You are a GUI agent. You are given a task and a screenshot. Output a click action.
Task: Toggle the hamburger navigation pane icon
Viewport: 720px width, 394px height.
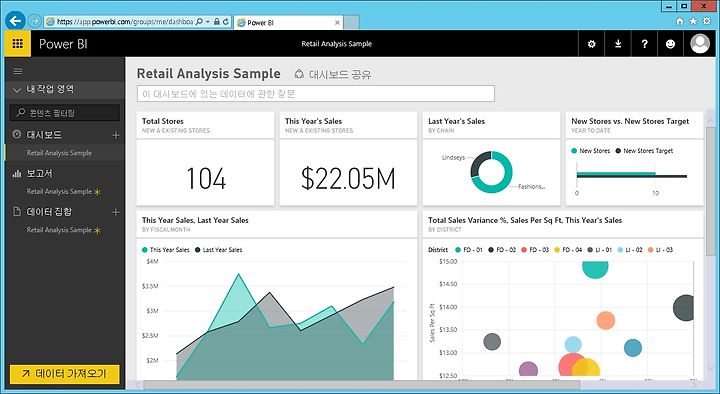[18, 71]
